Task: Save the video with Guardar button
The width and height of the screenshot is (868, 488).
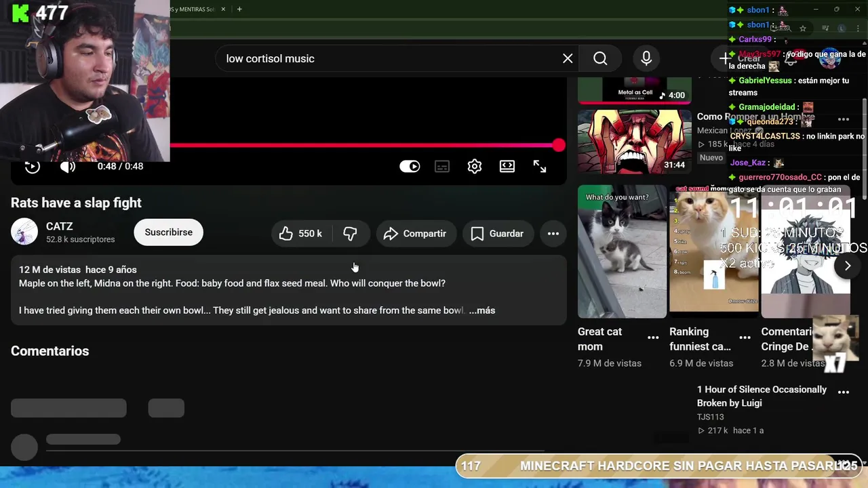Action: [498, 233]
